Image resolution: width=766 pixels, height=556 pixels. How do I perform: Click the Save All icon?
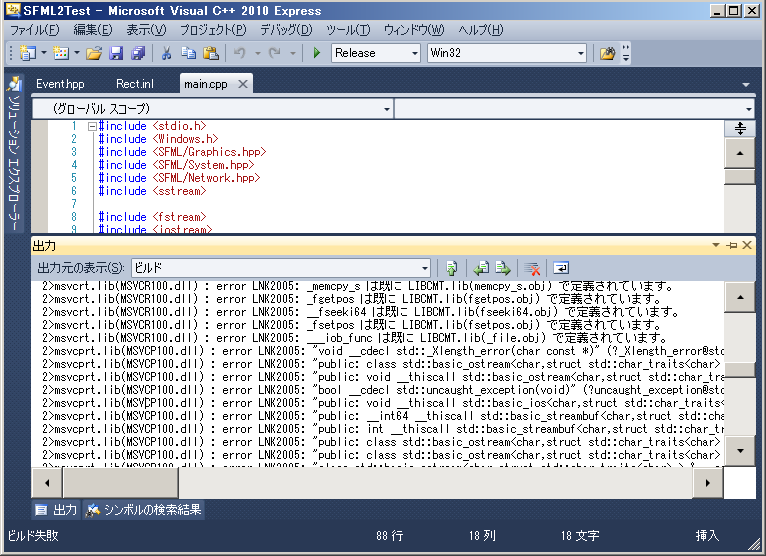tap(138, 53)
